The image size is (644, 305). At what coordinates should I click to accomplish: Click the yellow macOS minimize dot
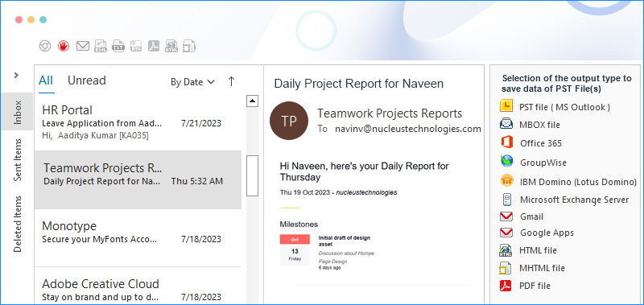click(31, 19)
